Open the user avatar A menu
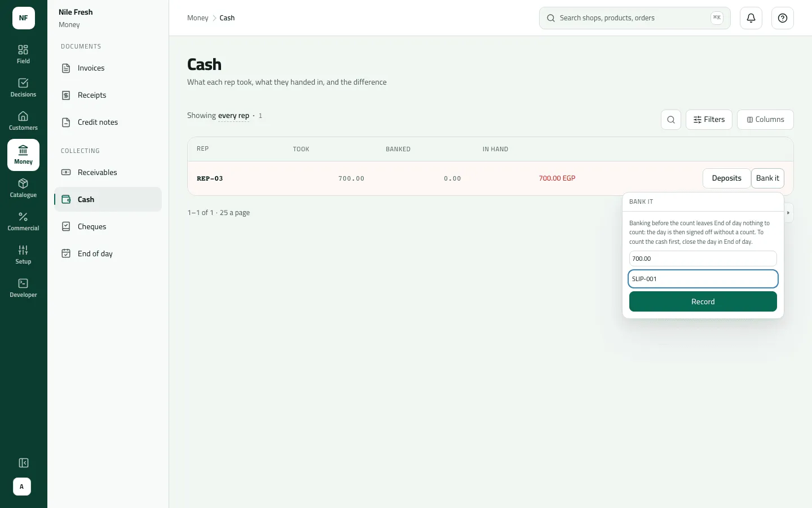The height and width of the screenshot is (508, 812). (22, 487)
